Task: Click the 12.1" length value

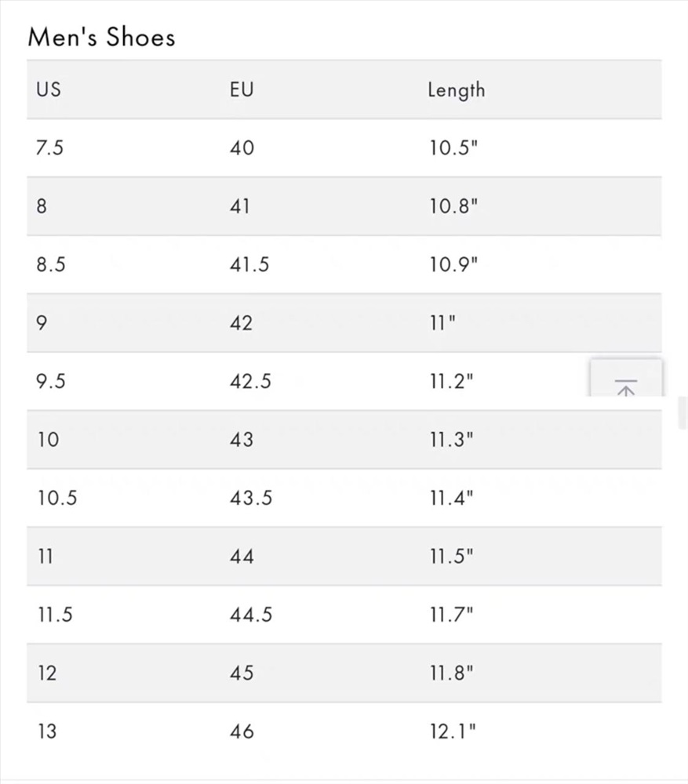Action: pyautogui.click(x=453, y=731)
